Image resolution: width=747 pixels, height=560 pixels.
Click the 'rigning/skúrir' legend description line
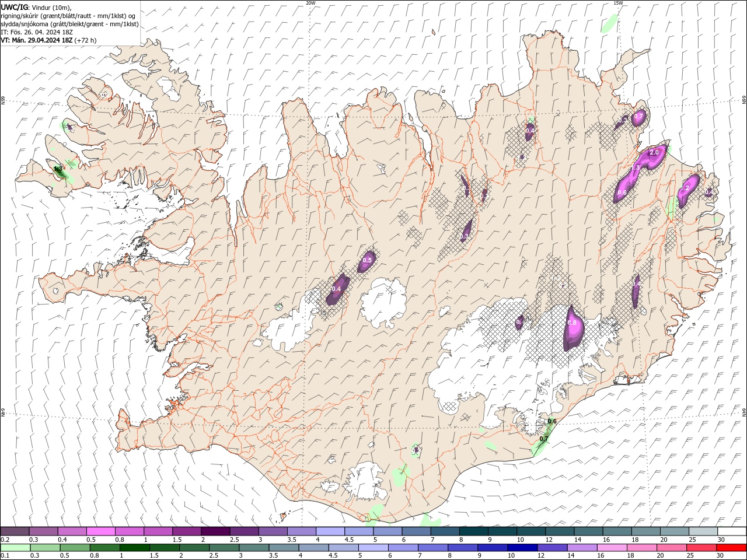click(x=68, y=16)
